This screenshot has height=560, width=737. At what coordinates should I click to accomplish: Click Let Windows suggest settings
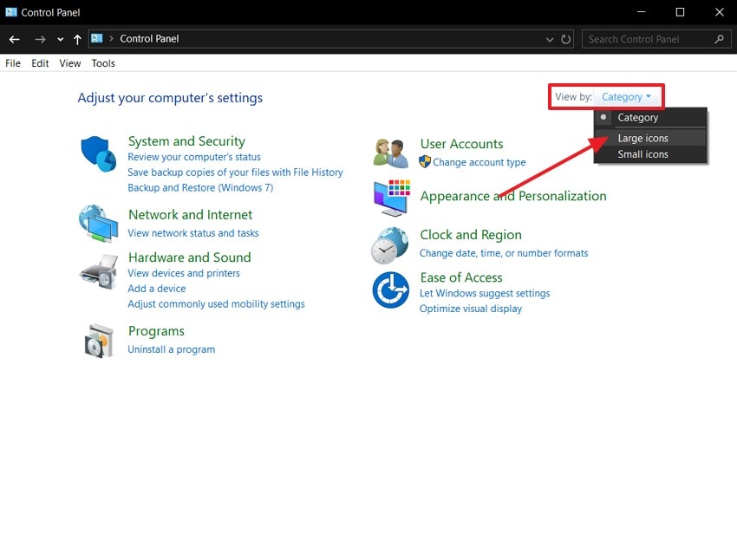(x=485, y=293)
